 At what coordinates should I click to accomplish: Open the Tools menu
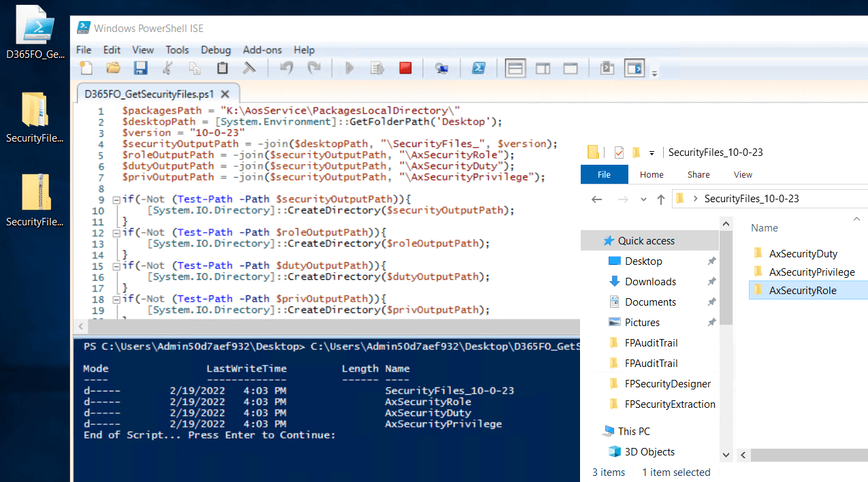pos(177,50)
